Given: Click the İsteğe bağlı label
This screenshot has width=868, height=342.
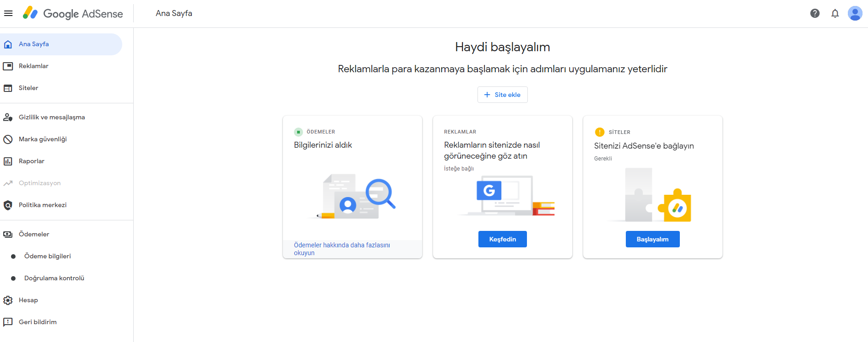Looking at the screenshot, I should tap(459, 169).
